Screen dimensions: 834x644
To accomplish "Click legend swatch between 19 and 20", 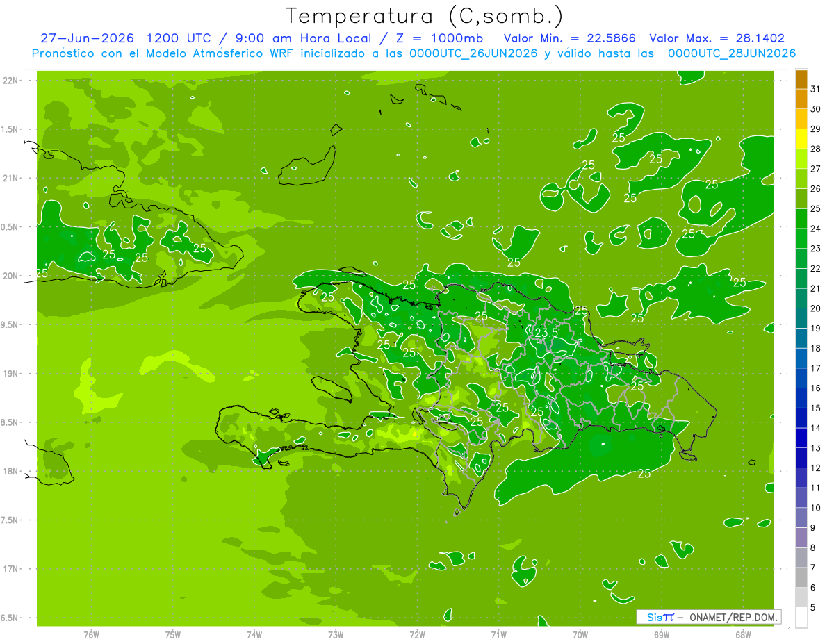I will point(801,318).
